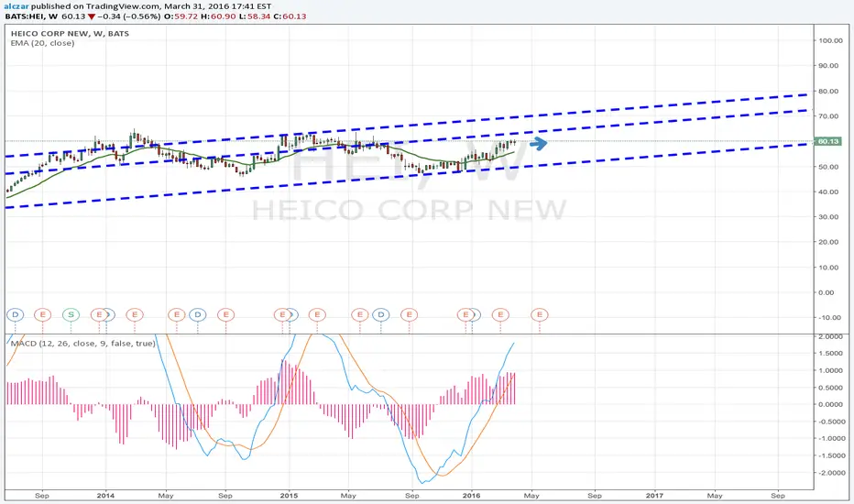Click the BATS:HEI, W symbol text
This screenshot has height=504, width=854.
(x=31, y=16)
